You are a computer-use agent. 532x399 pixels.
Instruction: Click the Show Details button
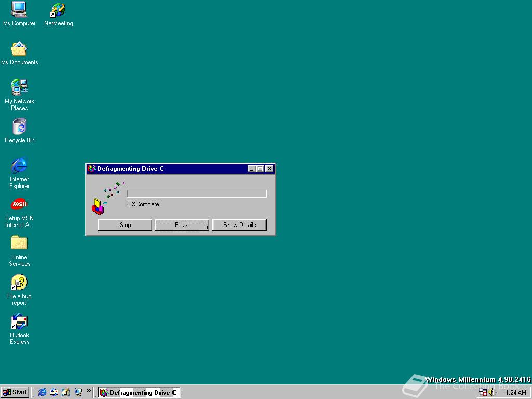pos(240,225)
